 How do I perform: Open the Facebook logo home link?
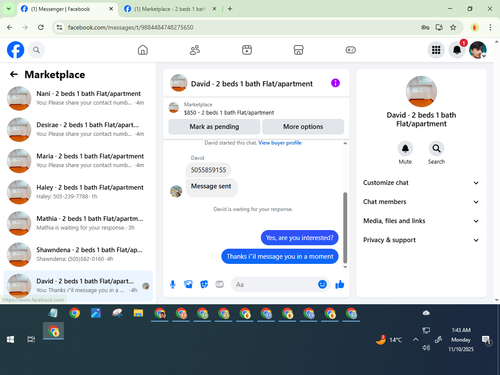coord(16,50)
